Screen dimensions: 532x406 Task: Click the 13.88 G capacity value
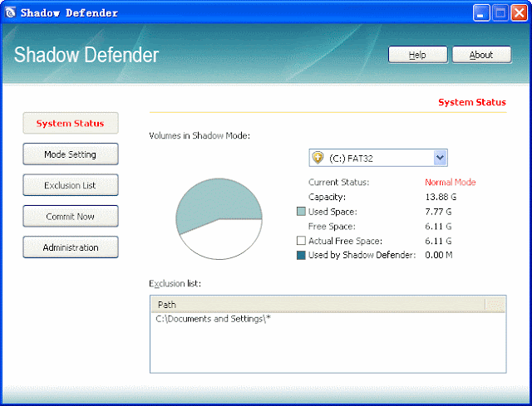click(x=441, y=197)
